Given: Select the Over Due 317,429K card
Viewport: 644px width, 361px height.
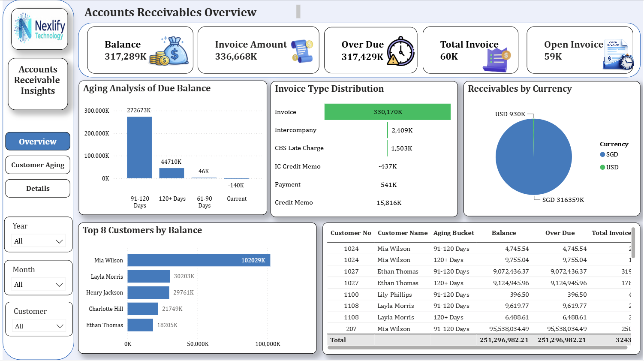Looking at the screenshot, I should [x=370, y=50].
